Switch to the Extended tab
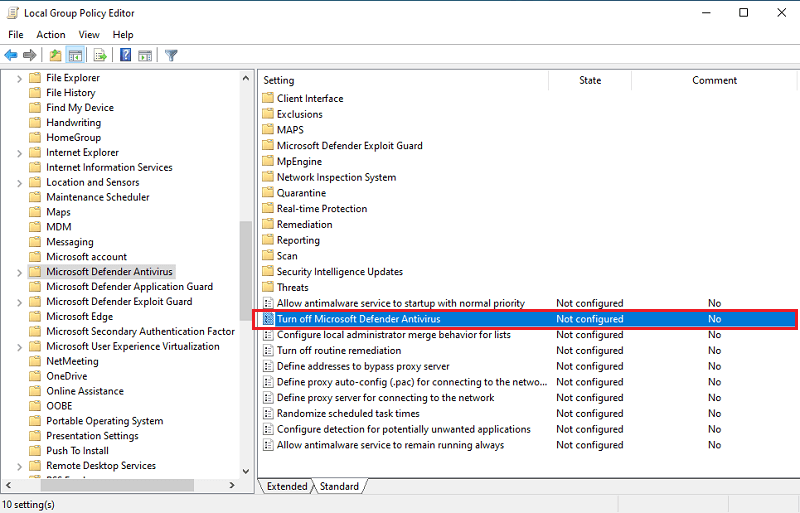 pyautogui.click(x=287, y=486)
